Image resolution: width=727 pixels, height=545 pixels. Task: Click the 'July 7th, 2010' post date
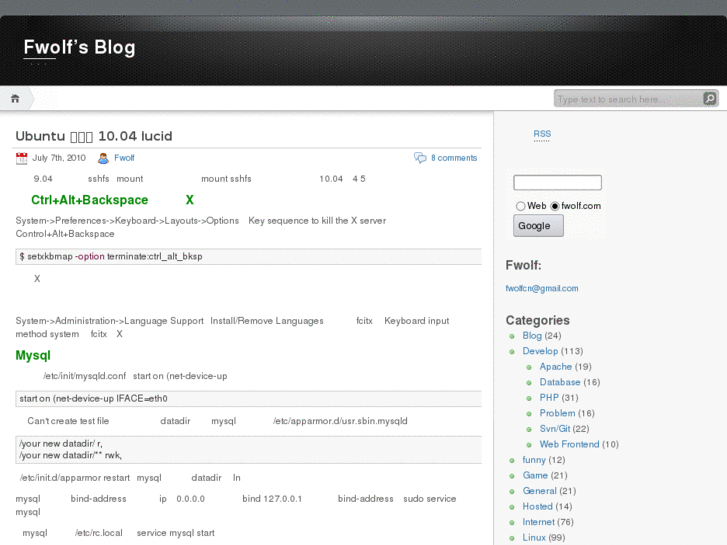(59, 158)
